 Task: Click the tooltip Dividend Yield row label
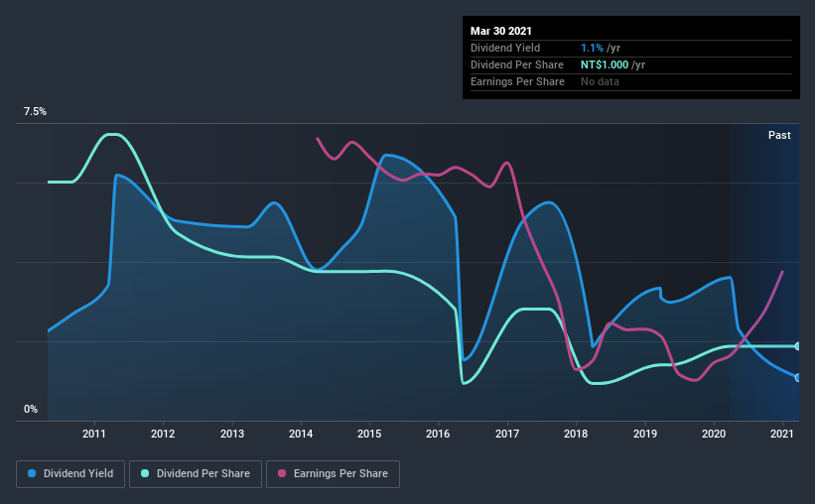[x=505, y=48]
